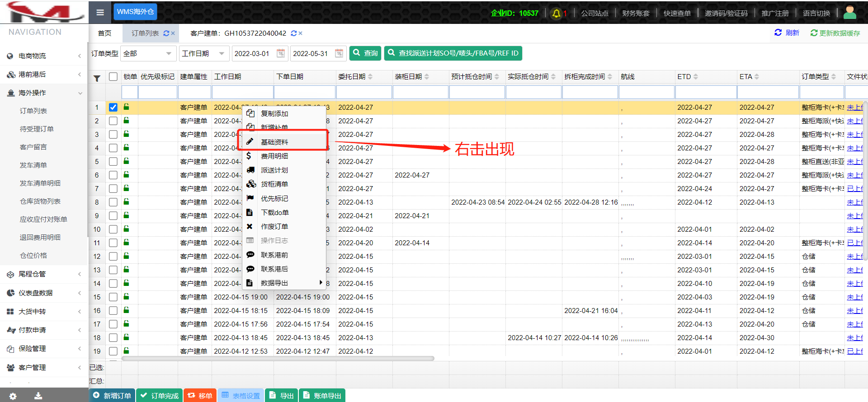Click the lock icon in row 10
Viewport: 868px width, 402px height.
(127, 229)
